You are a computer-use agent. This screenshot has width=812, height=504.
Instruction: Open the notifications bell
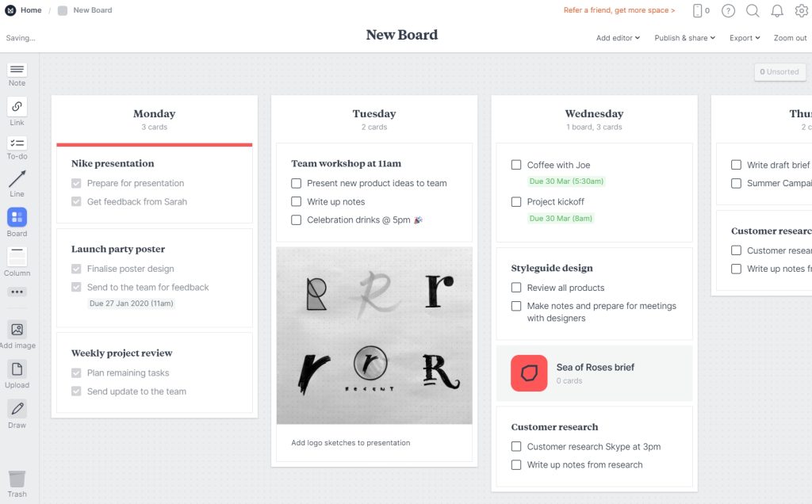click(777, 10)
